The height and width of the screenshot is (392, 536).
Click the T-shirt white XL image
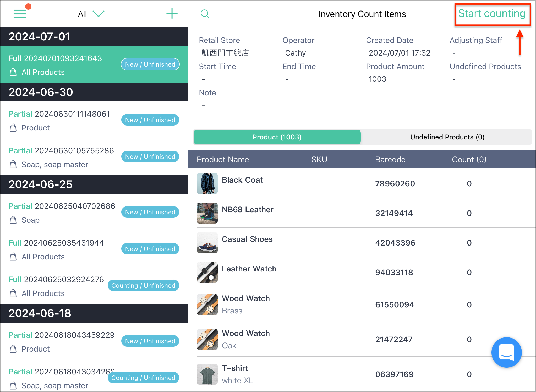[207, 374]
